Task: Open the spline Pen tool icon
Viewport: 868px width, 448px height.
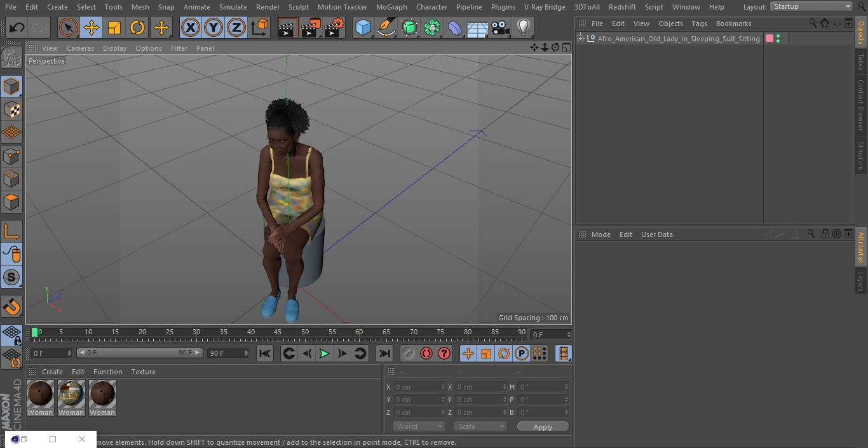Action: tap(386, 27)
